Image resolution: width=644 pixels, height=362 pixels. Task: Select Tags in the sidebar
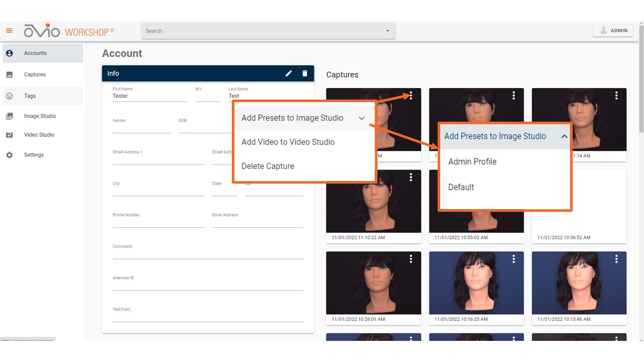(x=43, y=96)
